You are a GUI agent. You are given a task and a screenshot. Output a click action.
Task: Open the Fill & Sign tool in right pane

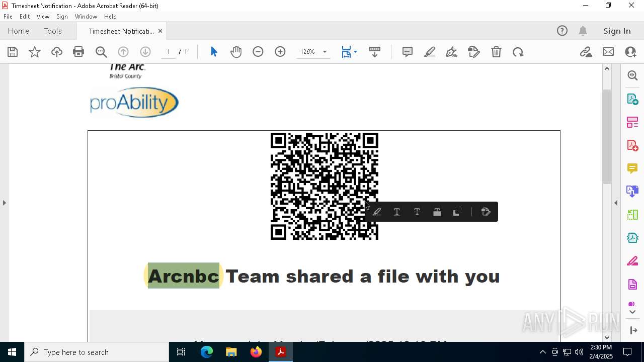click(632, 261)
